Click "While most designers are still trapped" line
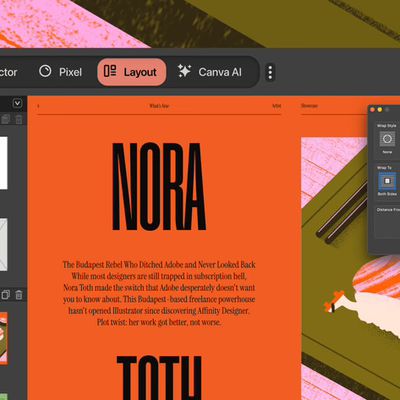Viewport: 400px width, 400px height. coord(159,276)
